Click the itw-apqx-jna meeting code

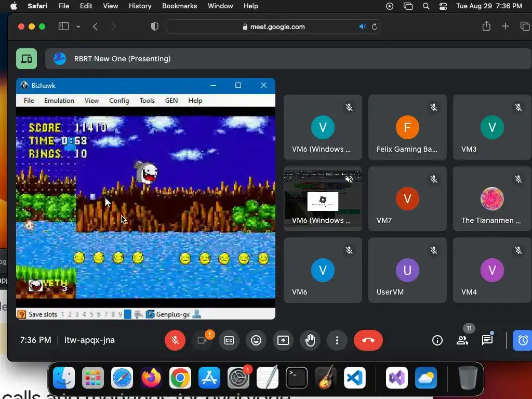89,340
